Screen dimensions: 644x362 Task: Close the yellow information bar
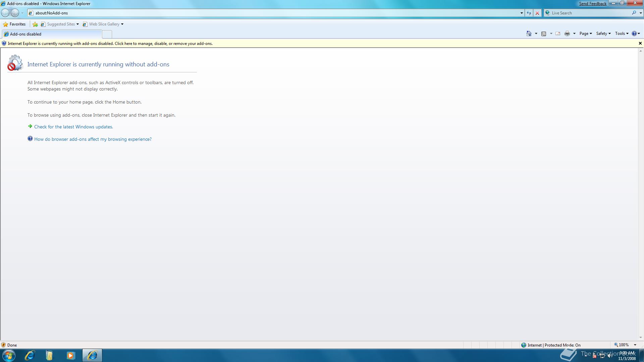point(640,43)
